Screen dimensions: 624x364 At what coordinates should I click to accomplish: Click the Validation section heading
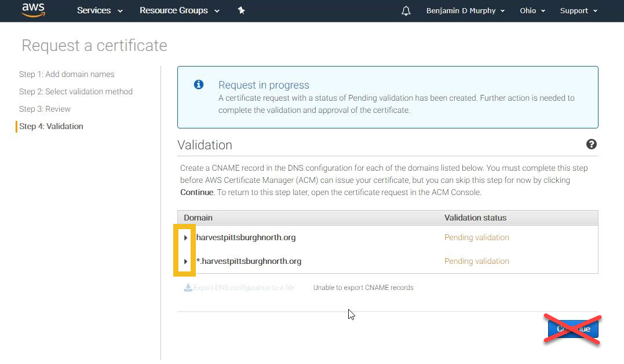coord(205,145)
